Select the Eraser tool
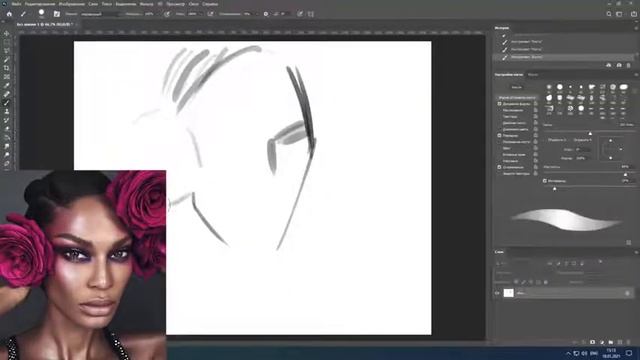Image resolution: width=640 pixels, height=360 pixels. tap(7, 129)
